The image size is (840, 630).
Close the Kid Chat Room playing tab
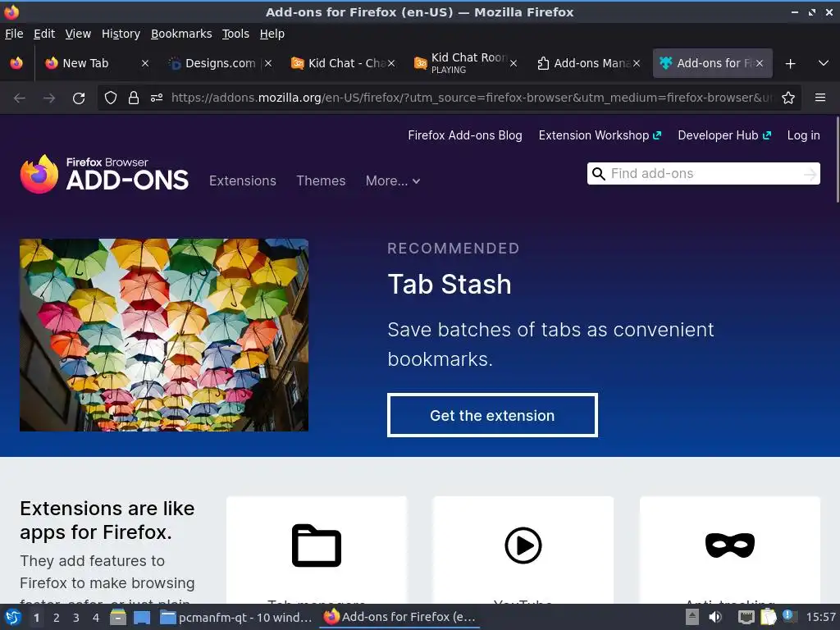[x=514, y=63]
